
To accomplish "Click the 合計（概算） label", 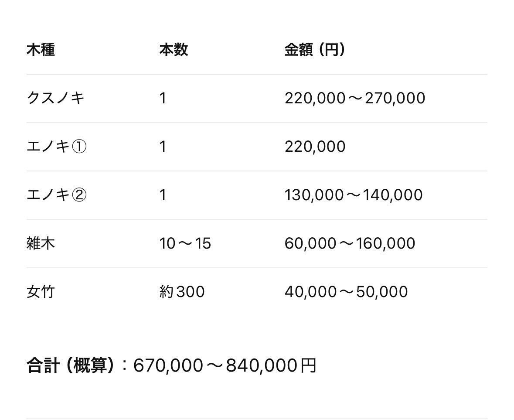I will point(72,365).
